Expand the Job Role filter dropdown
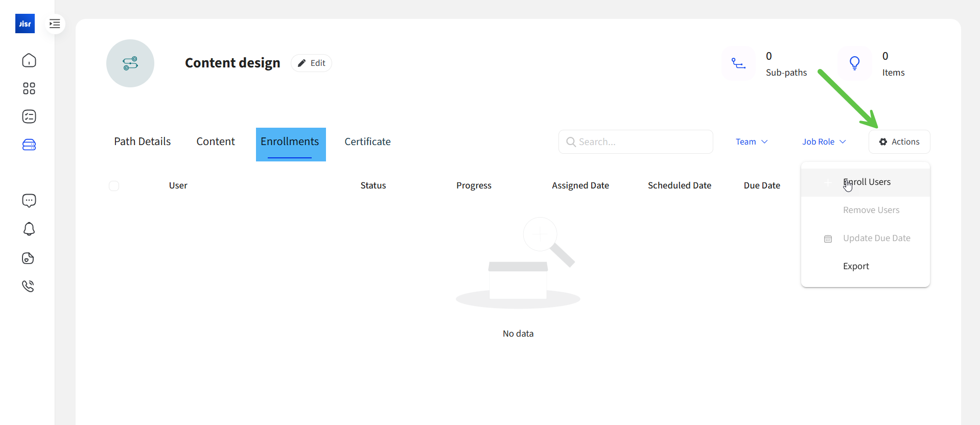 824,142
